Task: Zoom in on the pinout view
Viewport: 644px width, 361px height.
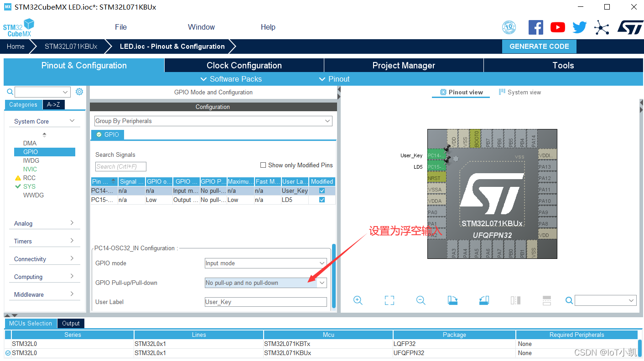Action: tap(358, 300)
